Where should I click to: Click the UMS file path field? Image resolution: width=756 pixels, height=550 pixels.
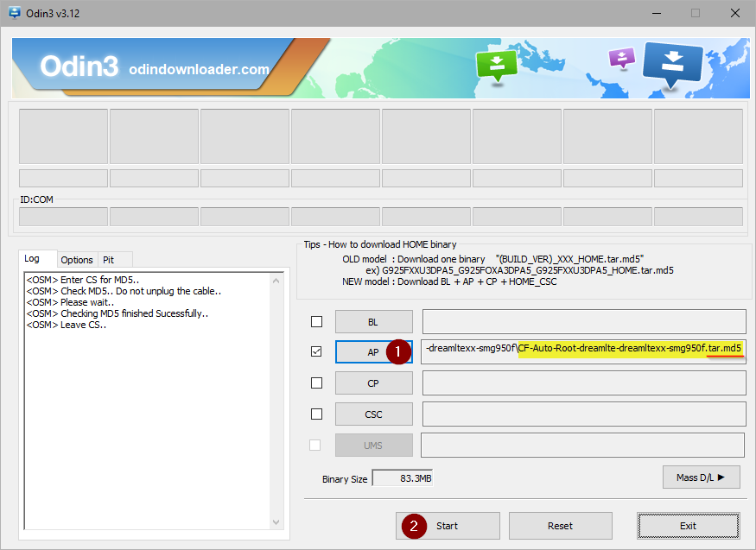coord(583,445)
